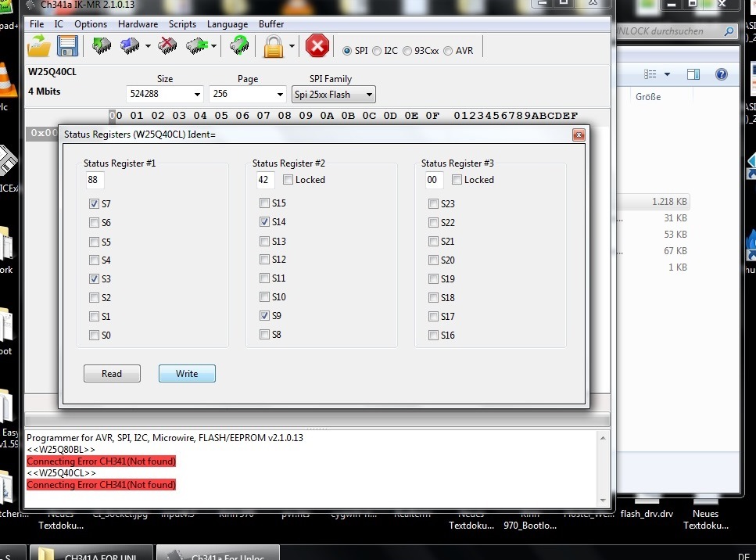The image size is (756, 560).
Task: Click the search magnifier in Explorer window
Action: pos(729,31)
